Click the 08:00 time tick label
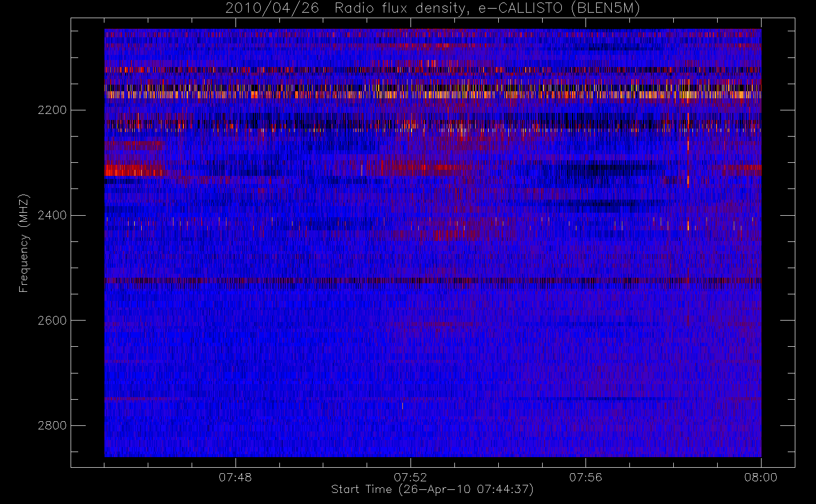Screen dimensions: 816x504 (761, 477)
